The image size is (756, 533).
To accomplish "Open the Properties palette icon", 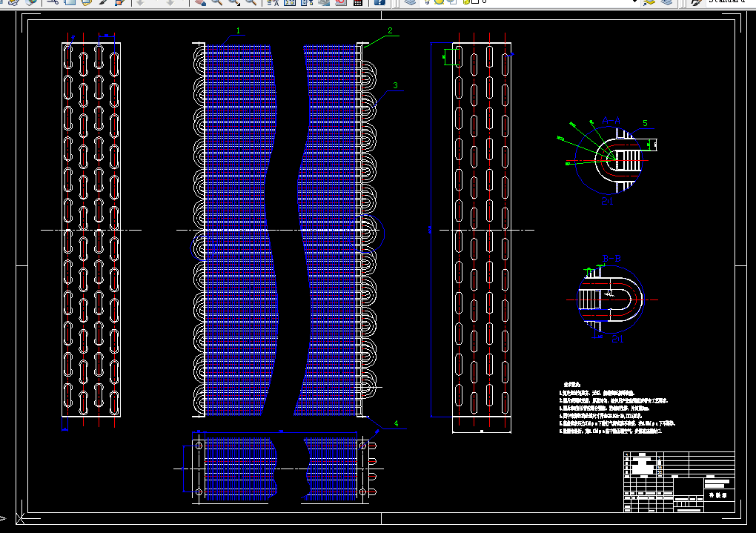I will [x=273, y=1].
